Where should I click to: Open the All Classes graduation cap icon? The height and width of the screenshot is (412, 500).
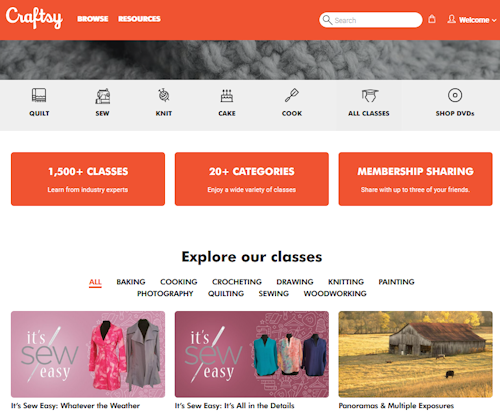[x=370, y=96]
